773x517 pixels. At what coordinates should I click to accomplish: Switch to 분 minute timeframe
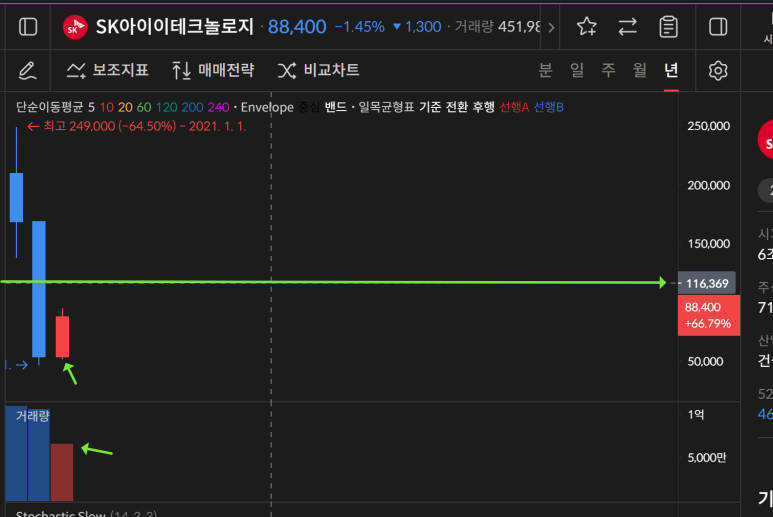point(545,70)
